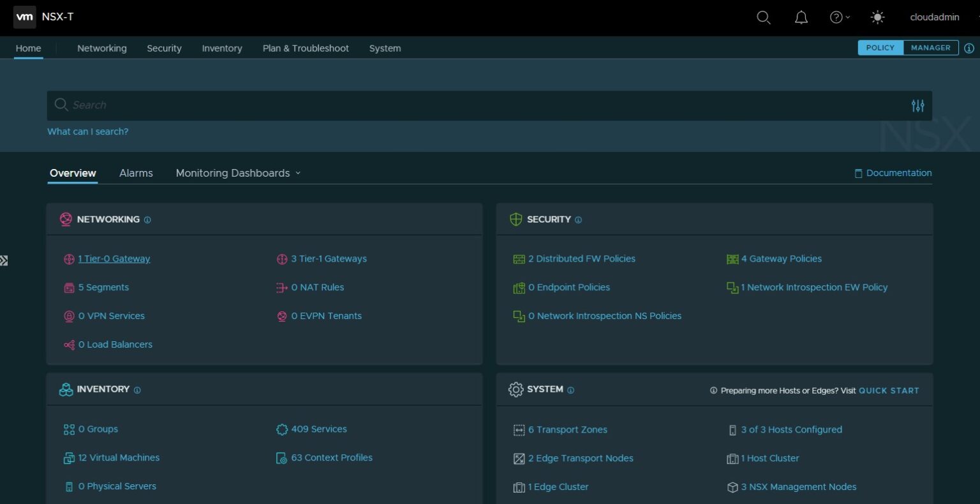
Task: Open the Plan & Troubleshoot menu
Action: (306, 48)
